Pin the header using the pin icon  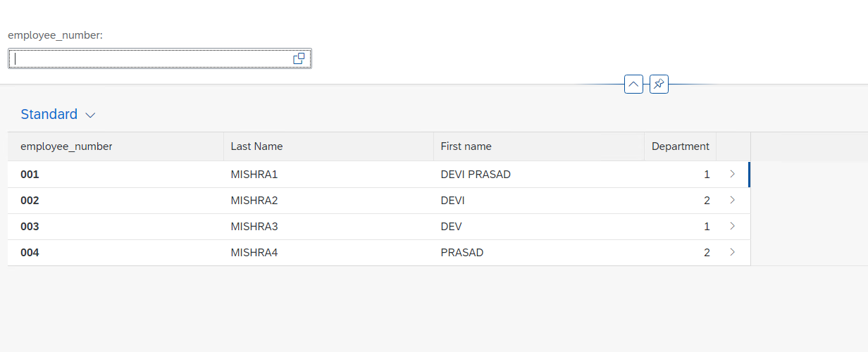tap(659, 84)
